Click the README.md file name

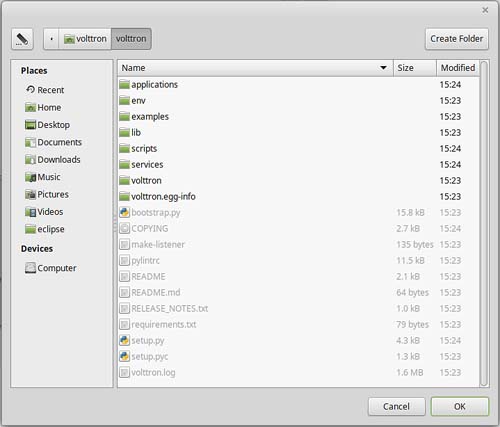[x=156, y=292]
